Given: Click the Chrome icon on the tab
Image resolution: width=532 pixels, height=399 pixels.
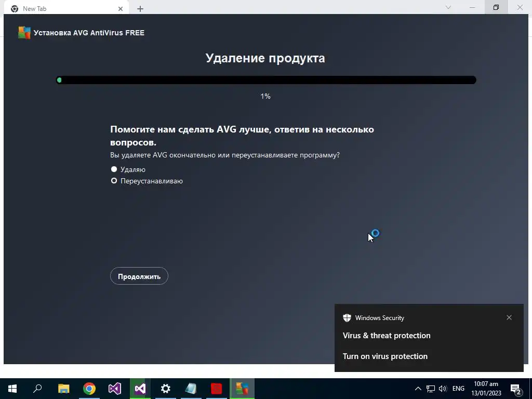Looking at the screenshot, I should point(15,9).
